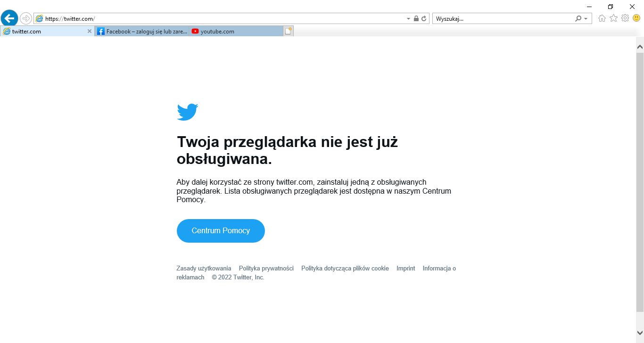Switch to the youtube.com tab
This screenshot has height=343, width=644.
pyautogui.click(x=237, y=31)
